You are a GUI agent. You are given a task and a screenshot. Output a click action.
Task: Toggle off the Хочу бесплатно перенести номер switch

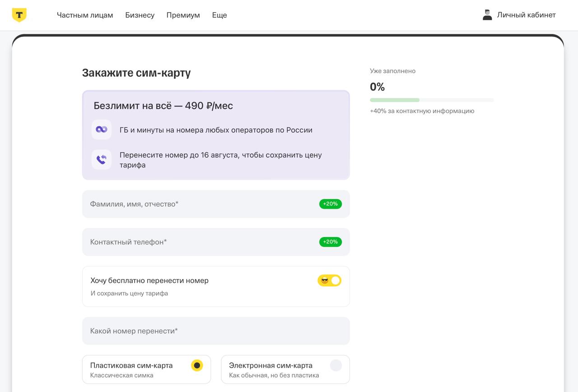click(330, 280)
